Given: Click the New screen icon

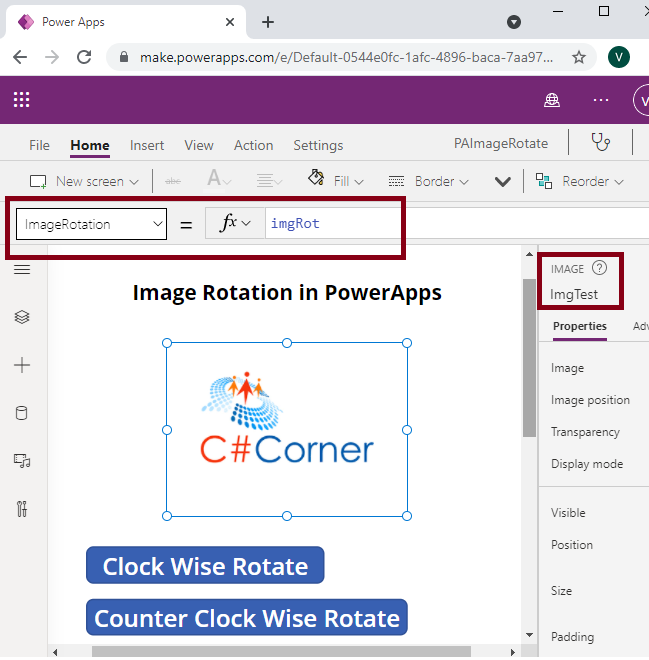Looking at the screenshot, I should tap(37, 182).
